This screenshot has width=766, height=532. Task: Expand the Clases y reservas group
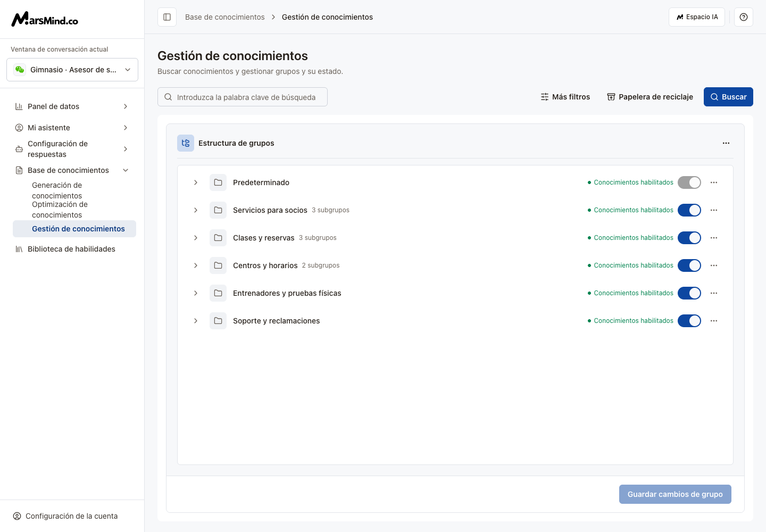pyautogui.click(x=196, y=238)
